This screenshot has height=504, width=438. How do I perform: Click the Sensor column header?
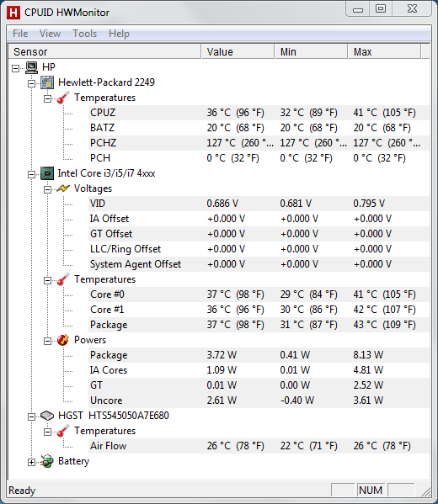104,52
